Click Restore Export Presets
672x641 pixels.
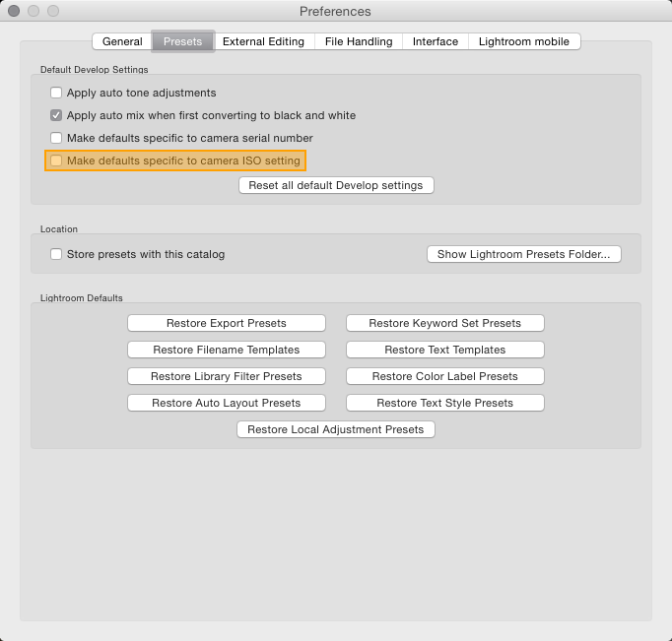pyautogui.click(x=227, y=323)
